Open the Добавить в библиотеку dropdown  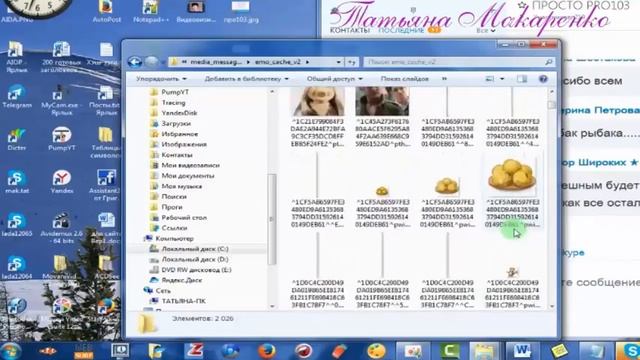point(247,79)
